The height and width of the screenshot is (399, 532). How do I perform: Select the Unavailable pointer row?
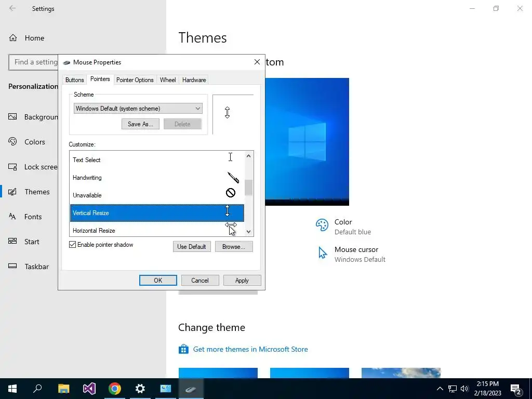pos(157,195)
